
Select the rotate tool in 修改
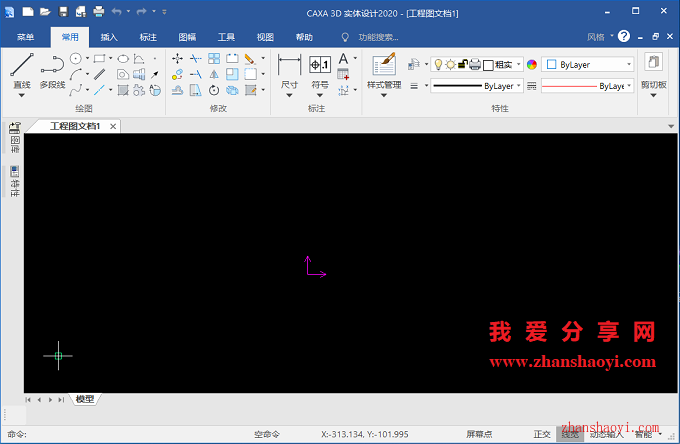(214, 90)
